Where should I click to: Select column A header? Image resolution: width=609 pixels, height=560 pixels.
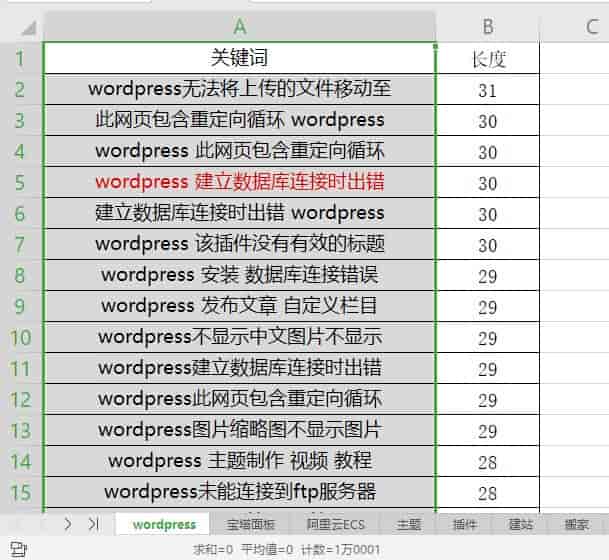pos(240,27)
